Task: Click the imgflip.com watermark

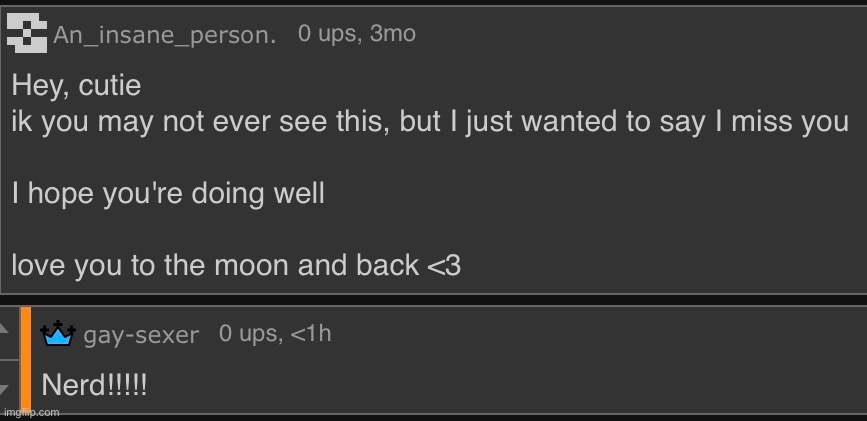Action: coord(30,412)
